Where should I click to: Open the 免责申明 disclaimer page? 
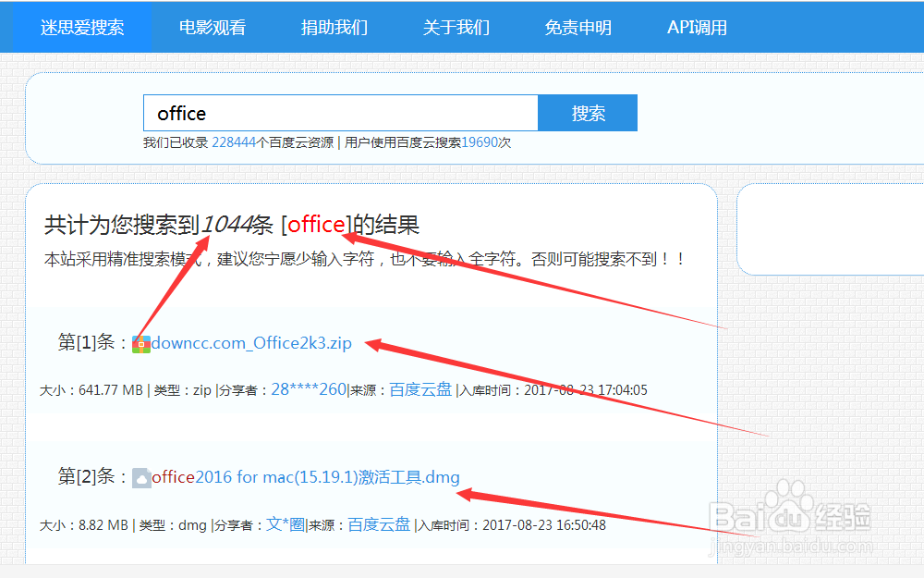pos(577,27)
